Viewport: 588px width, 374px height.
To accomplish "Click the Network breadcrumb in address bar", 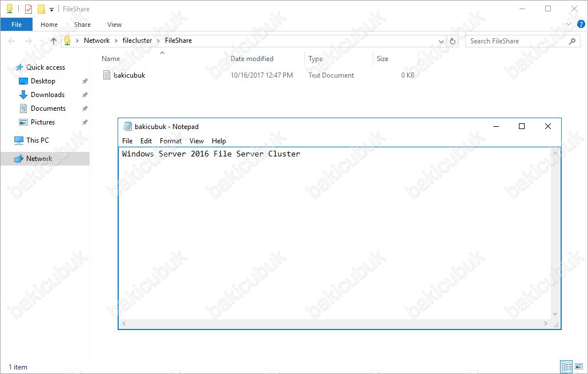I will (x=96, y=41).
